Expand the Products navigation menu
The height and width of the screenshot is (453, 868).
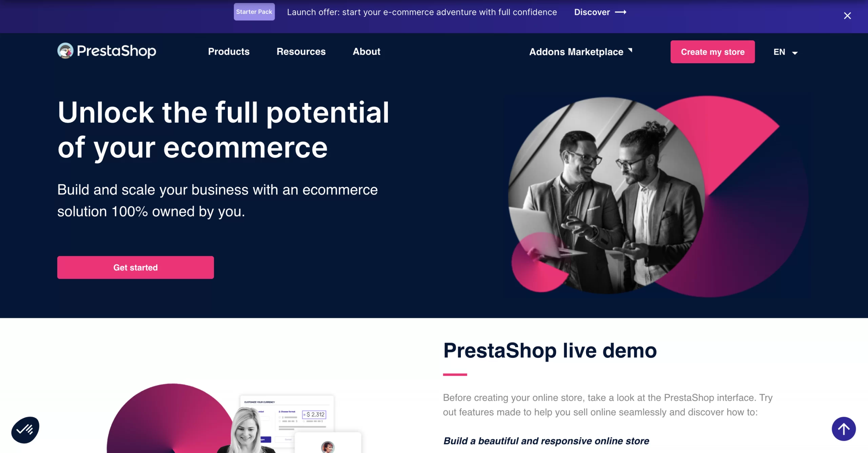click(229, 52)
